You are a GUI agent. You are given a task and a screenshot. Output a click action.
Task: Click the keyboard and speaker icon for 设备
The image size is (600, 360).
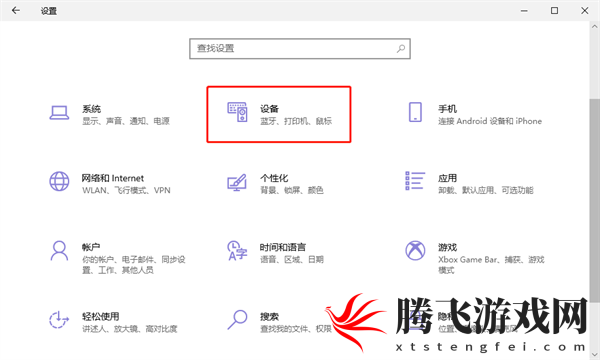click(238, 112)
